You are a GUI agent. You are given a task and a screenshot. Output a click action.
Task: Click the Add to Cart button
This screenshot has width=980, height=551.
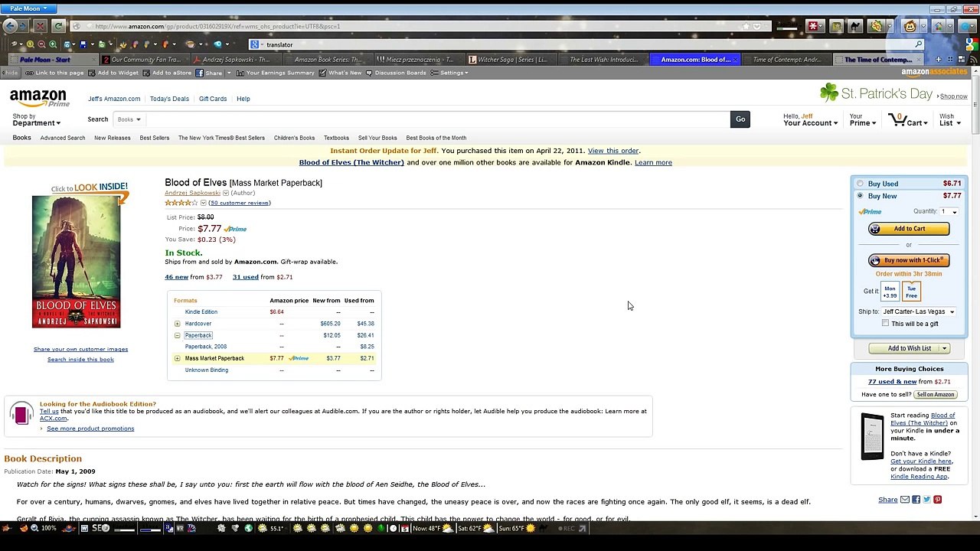[x=909, y=229]
